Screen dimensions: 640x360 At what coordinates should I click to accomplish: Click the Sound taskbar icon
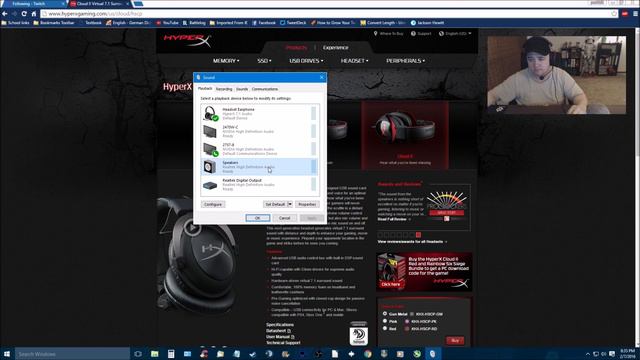coord(433,353)
